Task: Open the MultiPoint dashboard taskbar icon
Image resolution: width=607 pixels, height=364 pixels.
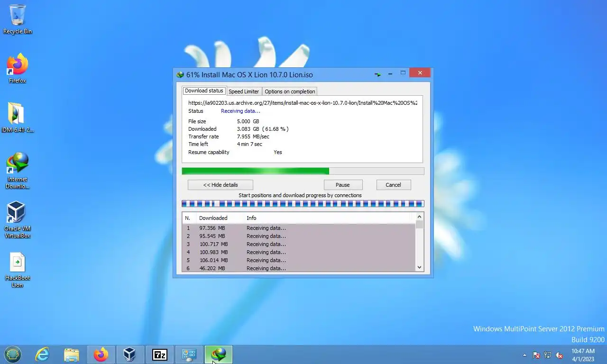Action: [x=189, y=354]
